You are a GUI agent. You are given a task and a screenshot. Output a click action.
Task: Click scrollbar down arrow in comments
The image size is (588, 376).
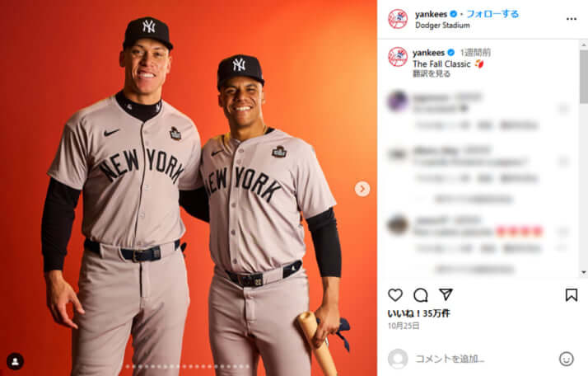point(584,272)
